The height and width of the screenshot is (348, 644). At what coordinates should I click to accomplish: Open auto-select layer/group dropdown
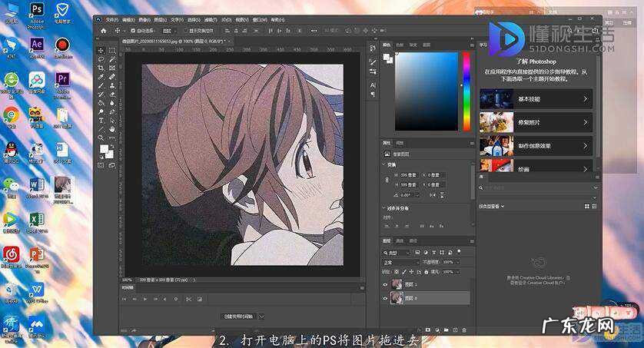point(168,31)
